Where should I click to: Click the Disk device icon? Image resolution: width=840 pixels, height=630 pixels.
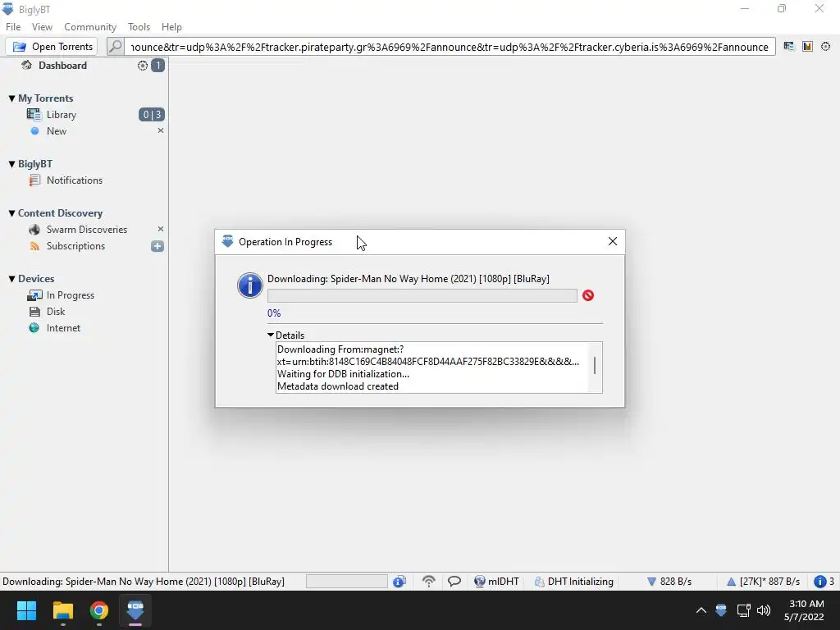[34, 312]
